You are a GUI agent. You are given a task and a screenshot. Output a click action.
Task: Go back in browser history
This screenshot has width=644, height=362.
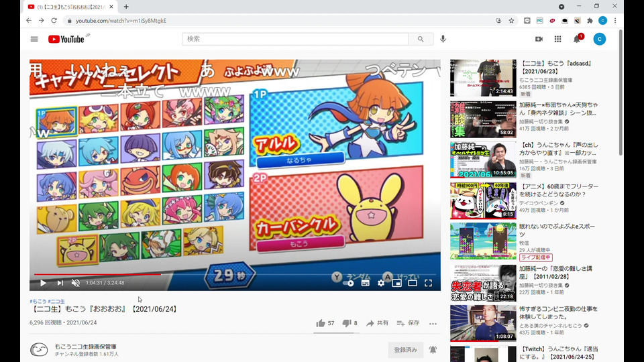[x=28, y=21]
